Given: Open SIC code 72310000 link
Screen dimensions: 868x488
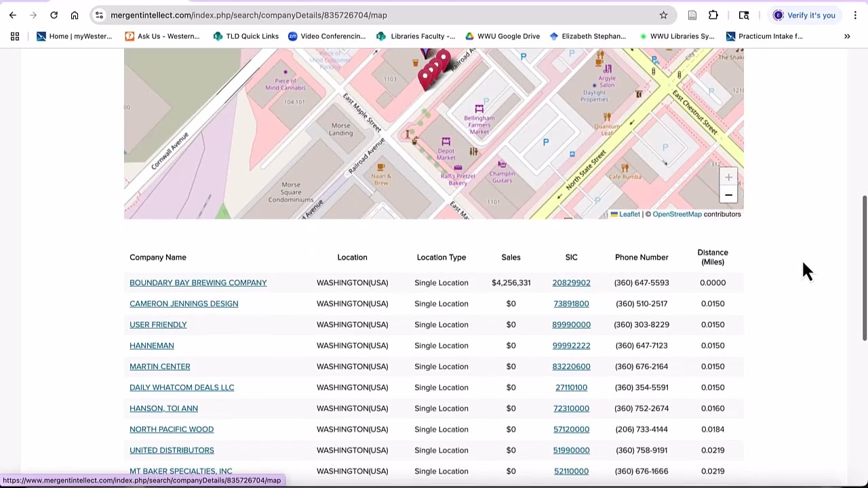Looking at the screenshot, I should click(571, 409).
